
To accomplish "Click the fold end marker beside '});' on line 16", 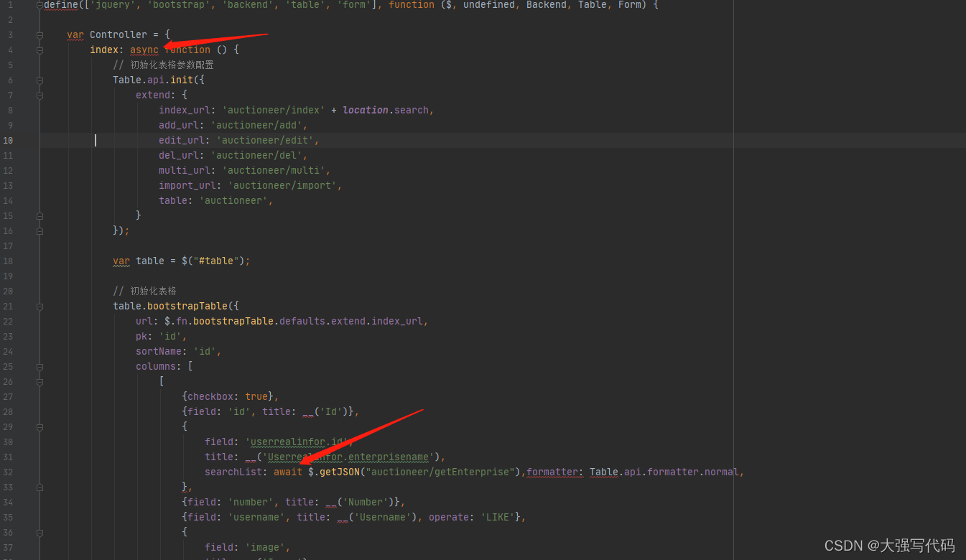I will pyautogui.click(x=40, y=230).
